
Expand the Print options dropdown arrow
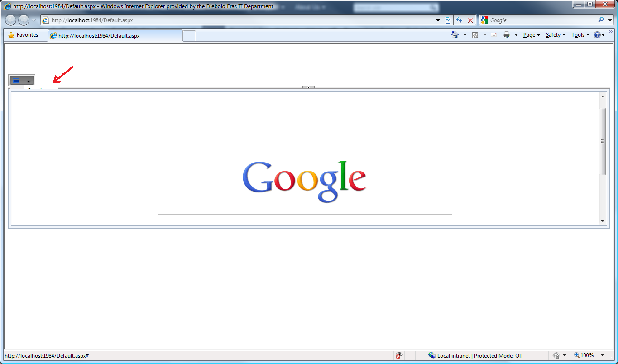(x=516, y=35)
